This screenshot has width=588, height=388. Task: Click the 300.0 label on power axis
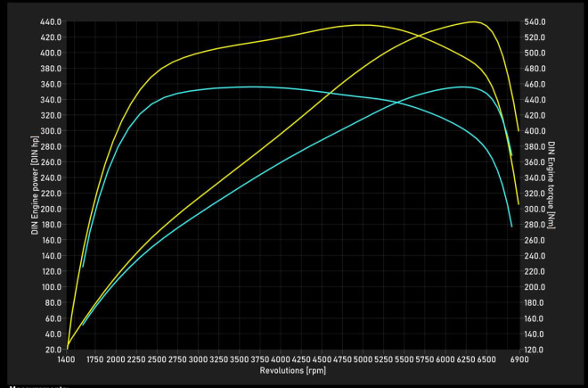(50, 131)
